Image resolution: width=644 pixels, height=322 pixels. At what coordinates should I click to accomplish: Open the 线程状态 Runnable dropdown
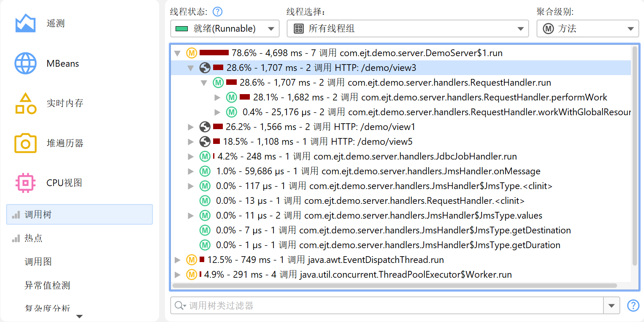click(225, 29)
